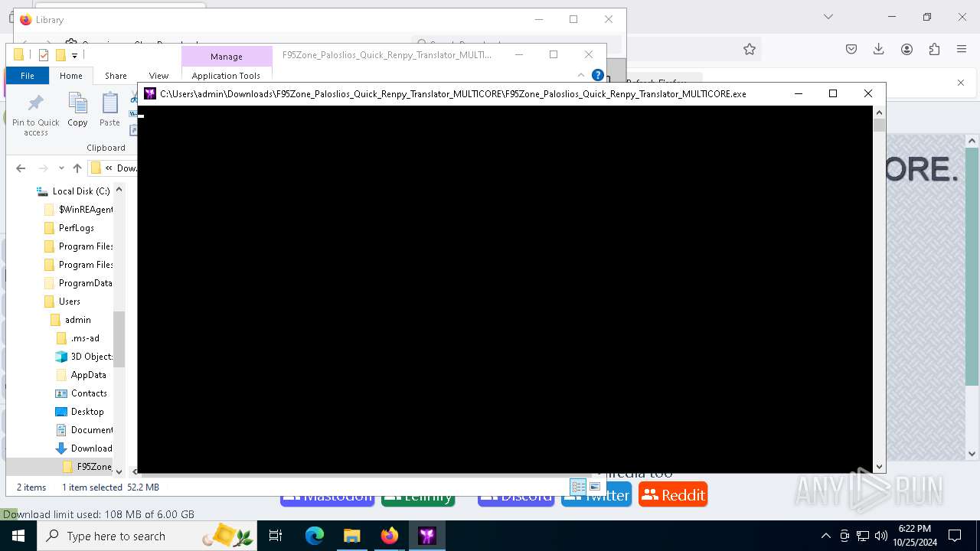Open Task View from the taskbar
The image size is (980, 551).
[276, 536]
